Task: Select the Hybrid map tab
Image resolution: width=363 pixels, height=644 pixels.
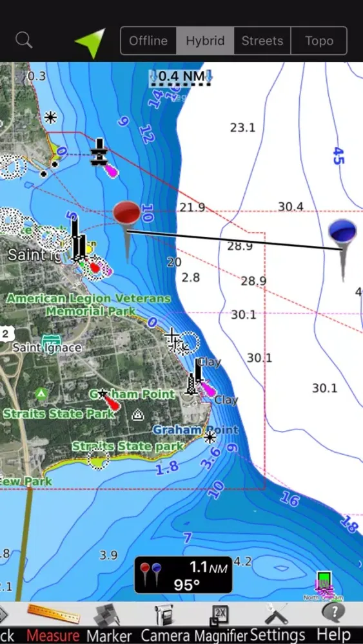Action: (x=205, y=41)
